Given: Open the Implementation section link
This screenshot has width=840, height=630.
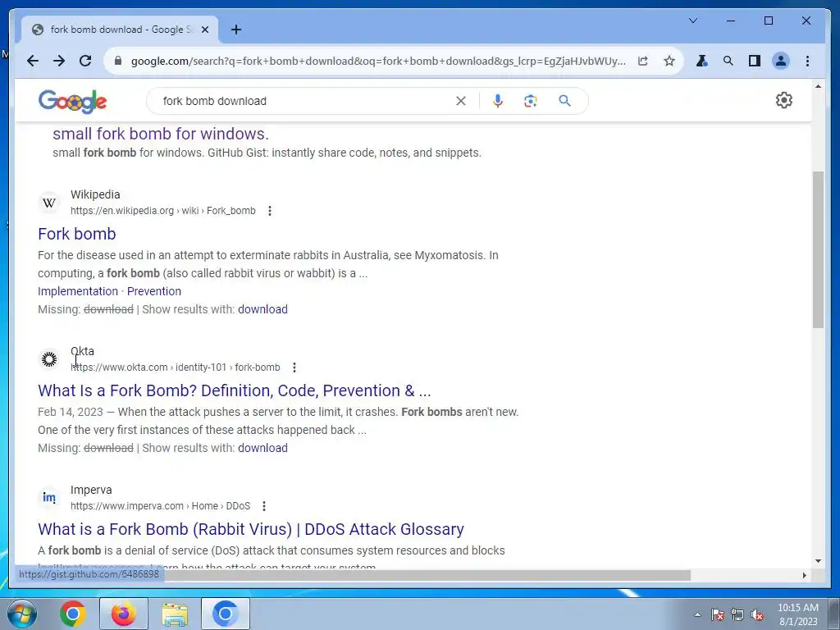Looking at the screenshot, I should (78, 291).
